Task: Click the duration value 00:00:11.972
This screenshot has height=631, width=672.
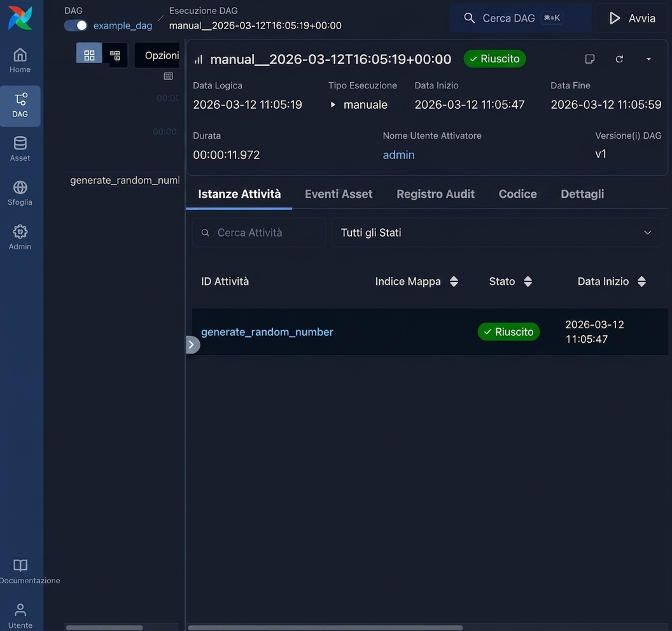Action: [227, 155]
